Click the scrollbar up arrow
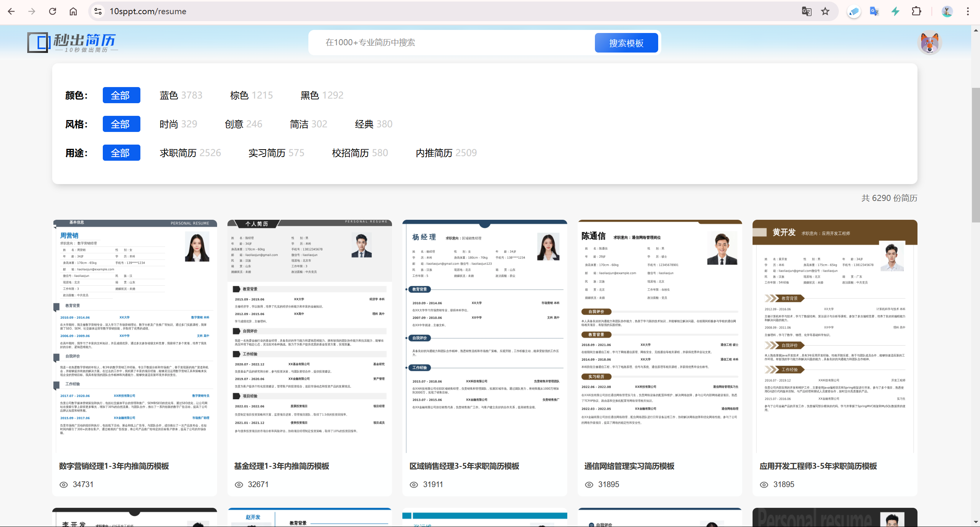980x527 pixels. click(976, 30)
